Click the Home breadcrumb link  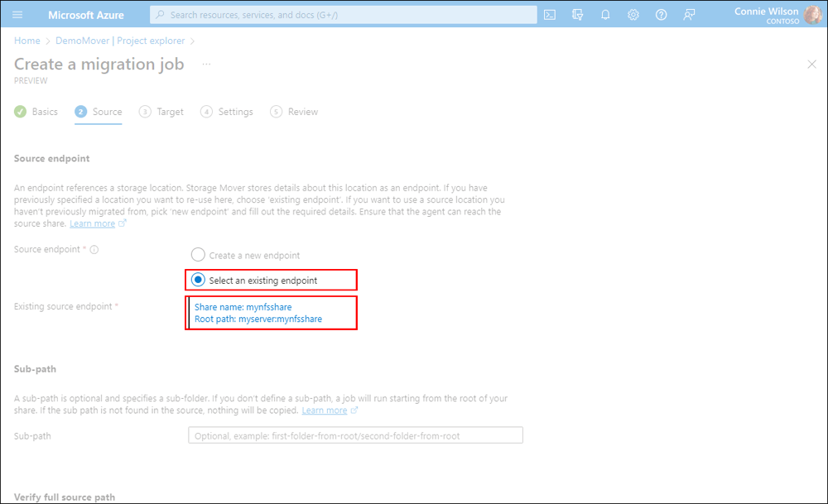pyautogui.click(x=27, y=41)
